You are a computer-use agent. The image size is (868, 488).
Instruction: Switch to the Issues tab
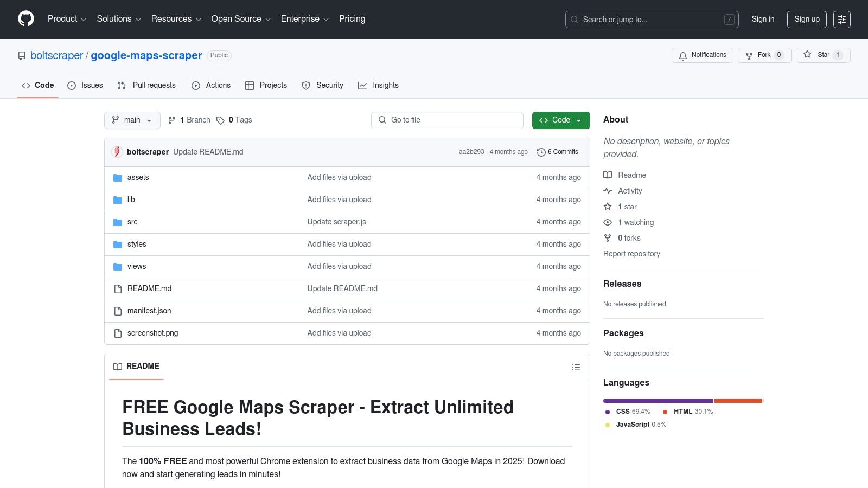click(85, 85)
